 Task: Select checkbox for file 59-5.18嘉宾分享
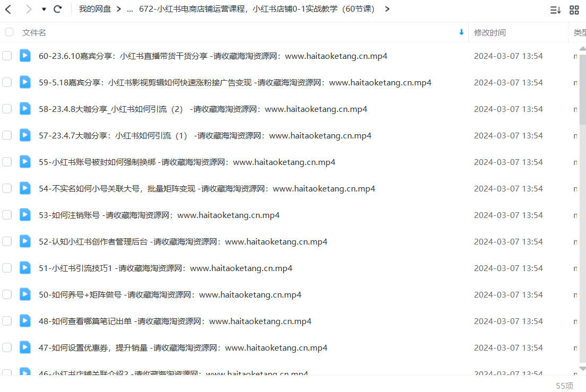[x=7, y=83]
